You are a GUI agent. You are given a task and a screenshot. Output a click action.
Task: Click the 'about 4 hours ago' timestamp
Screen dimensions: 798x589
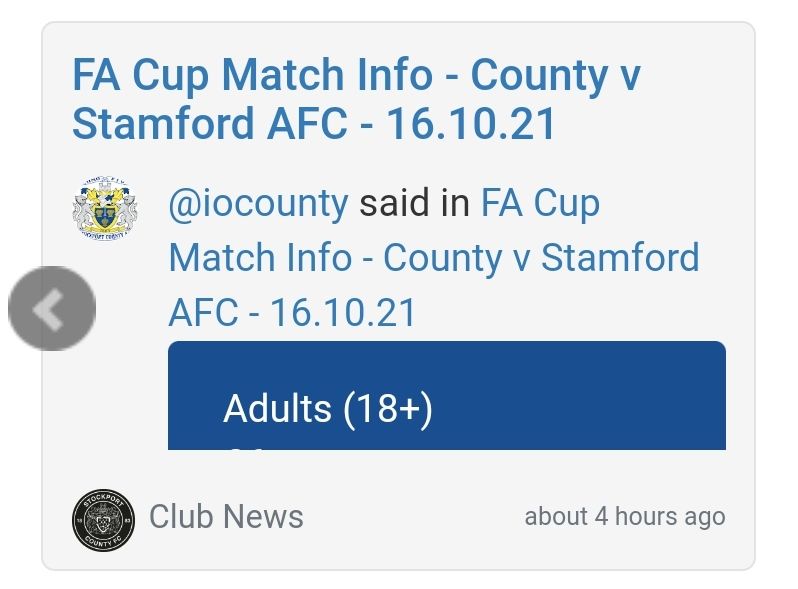[x=624, y=517]
